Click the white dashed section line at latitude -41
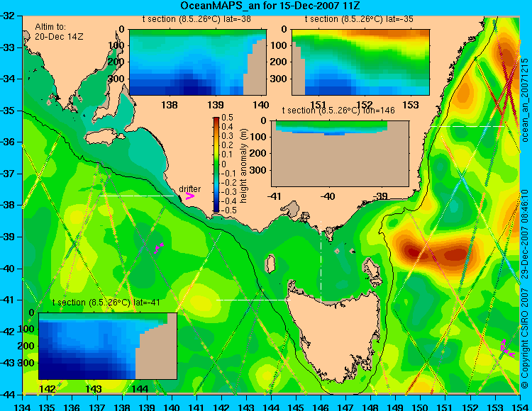 (x=253, y=300)
